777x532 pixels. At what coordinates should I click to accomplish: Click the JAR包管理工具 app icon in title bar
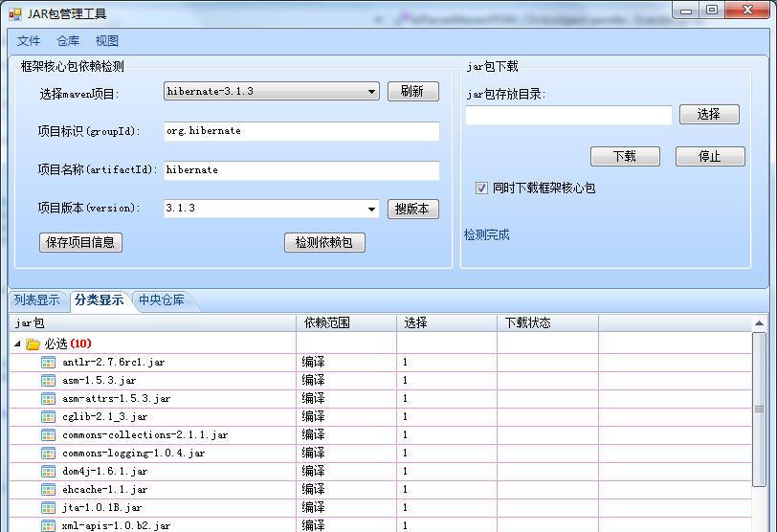click(x=15, y=14)
